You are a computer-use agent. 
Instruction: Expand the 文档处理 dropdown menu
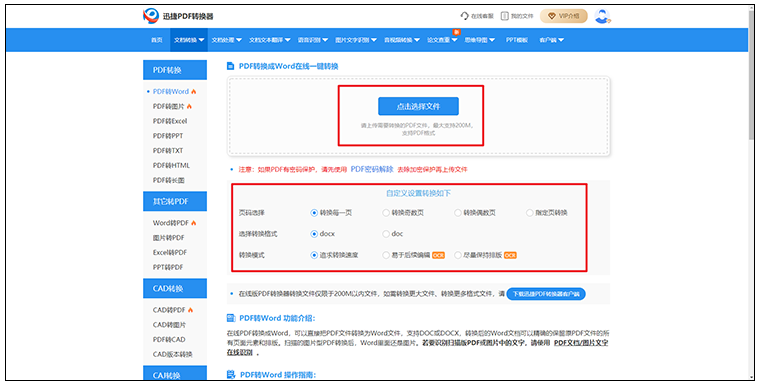pos(226,40)
